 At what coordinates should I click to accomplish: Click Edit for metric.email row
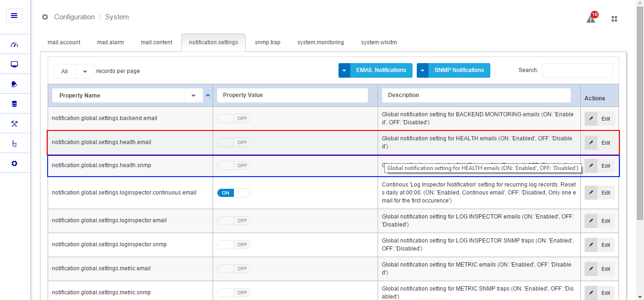click(x=600, y=269)
